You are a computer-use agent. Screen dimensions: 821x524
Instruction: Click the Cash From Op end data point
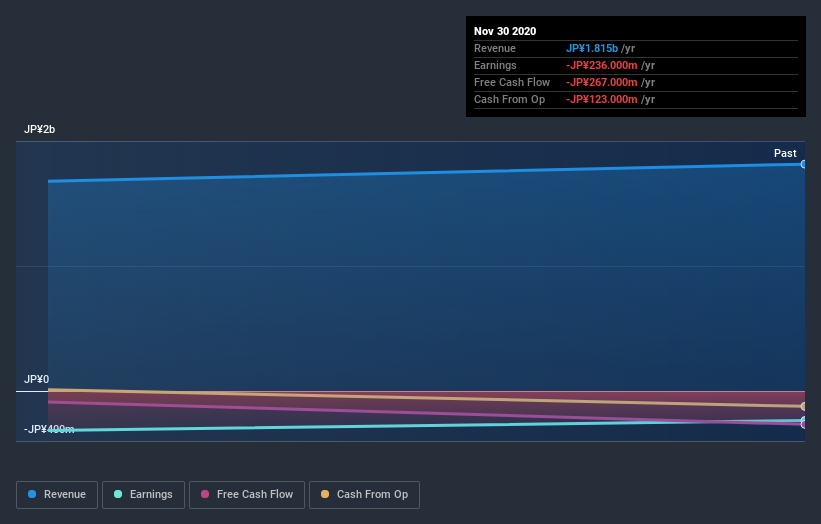point(803,406)
